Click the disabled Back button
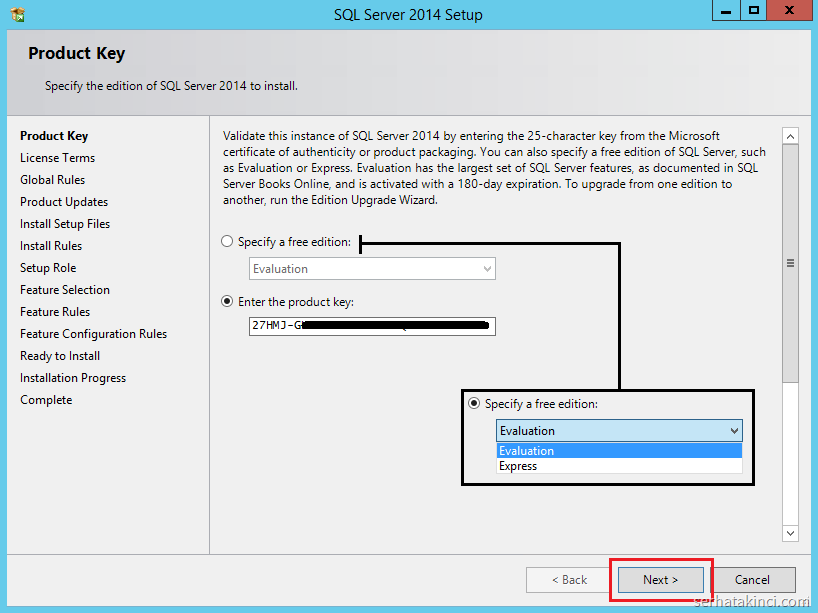818x613 pixels. click(x=568, y=579)
